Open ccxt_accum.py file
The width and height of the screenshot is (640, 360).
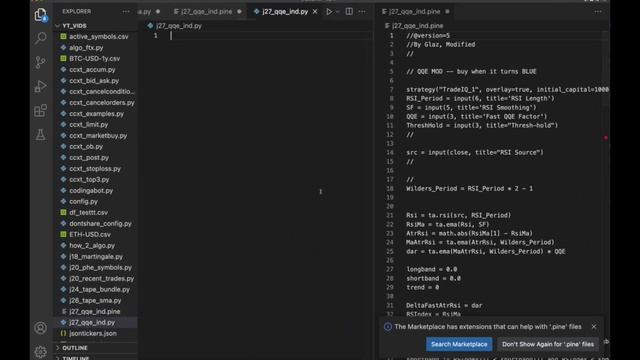[92, 69]
